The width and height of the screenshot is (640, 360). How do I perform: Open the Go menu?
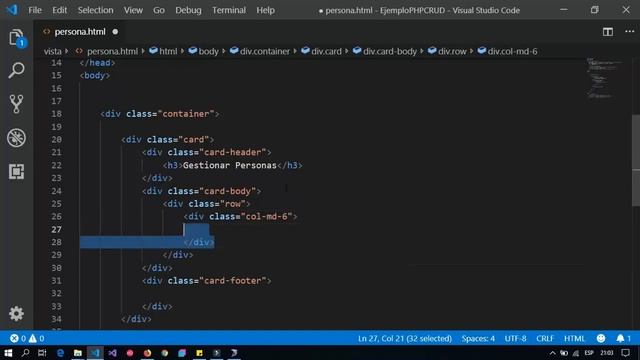[x=159, y=10]
